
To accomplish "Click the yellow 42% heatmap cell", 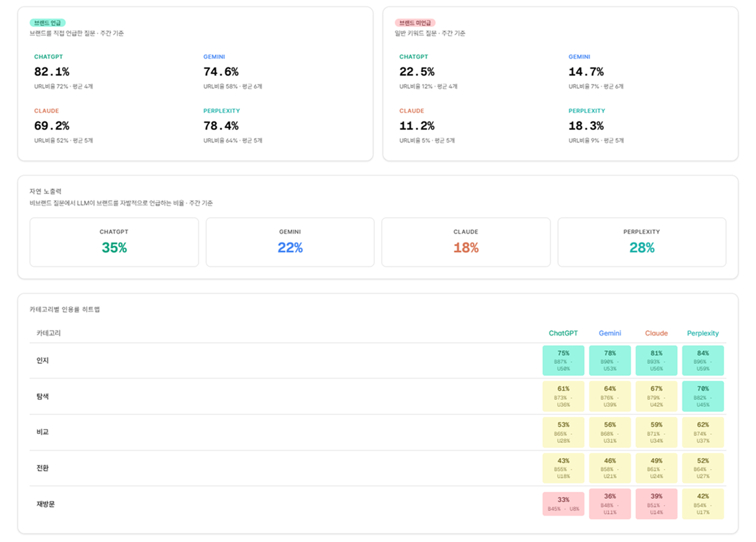I will point(703,504).
